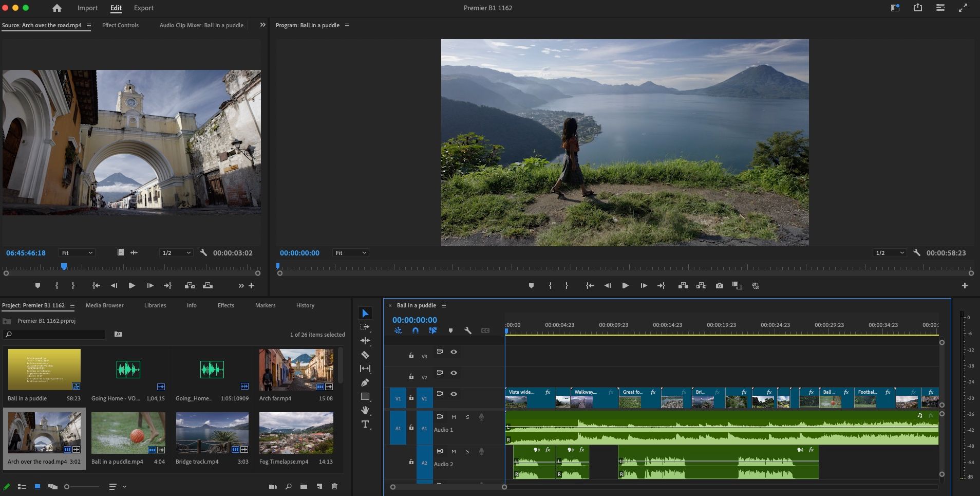Open Quick Export share icon
The height and width of the screenshot is (496, 980).
click(918, 8)
